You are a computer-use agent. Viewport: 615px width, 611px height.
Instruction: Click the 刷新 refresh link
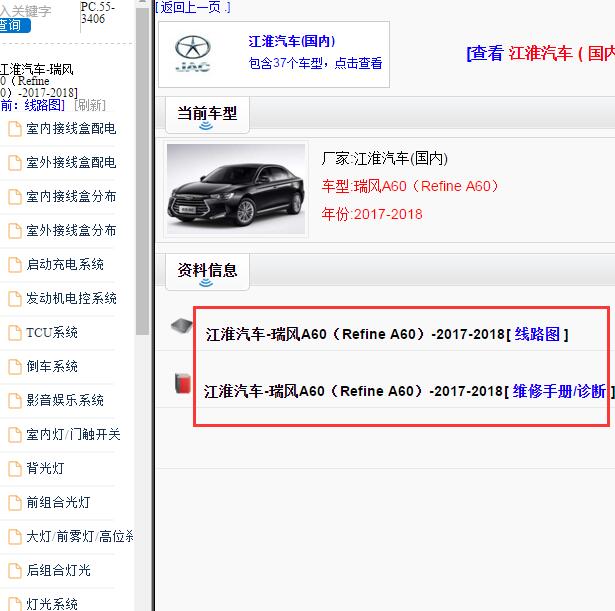tap(90, 105)
